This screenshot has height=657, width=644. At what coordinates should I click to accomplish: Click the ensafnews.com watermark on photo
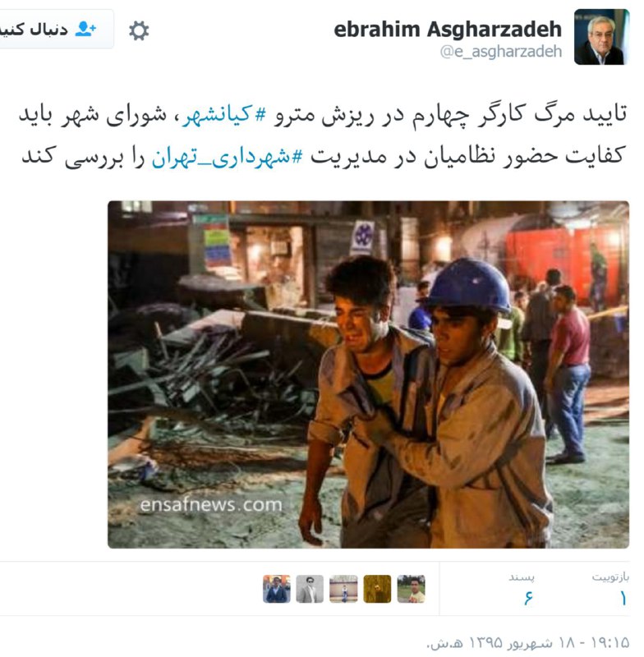[x=211, y=504]
